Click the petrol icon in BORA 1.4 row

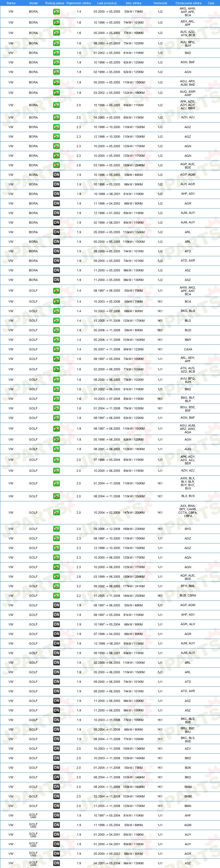tap(56, 12)
